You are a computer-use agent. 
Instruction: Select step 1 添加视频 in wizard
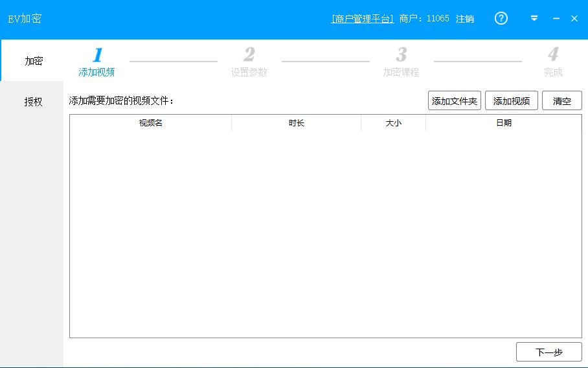96,63
